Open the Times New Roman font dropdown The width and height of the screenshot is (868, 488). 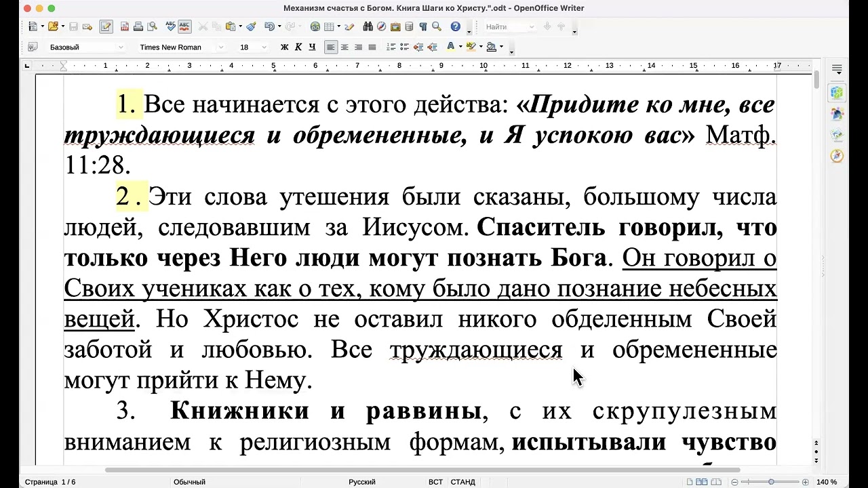pos(221,47)
